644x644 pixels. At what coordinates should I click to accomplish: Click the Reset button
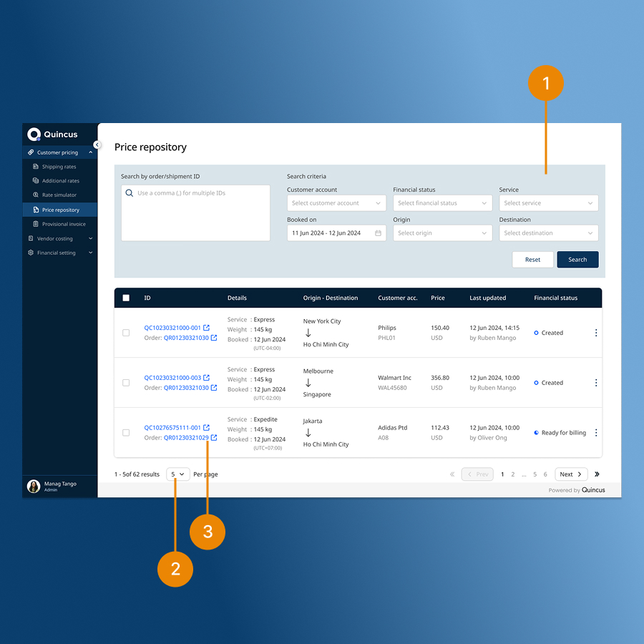(532, 260)
